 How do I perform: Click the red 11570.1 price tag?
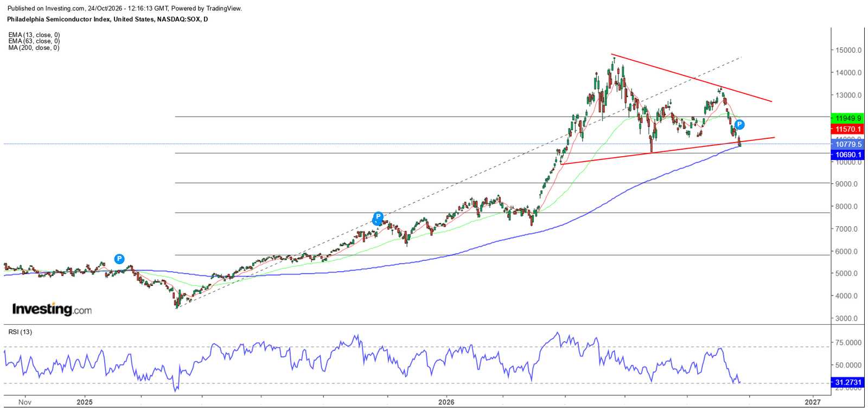coord(847,130)
